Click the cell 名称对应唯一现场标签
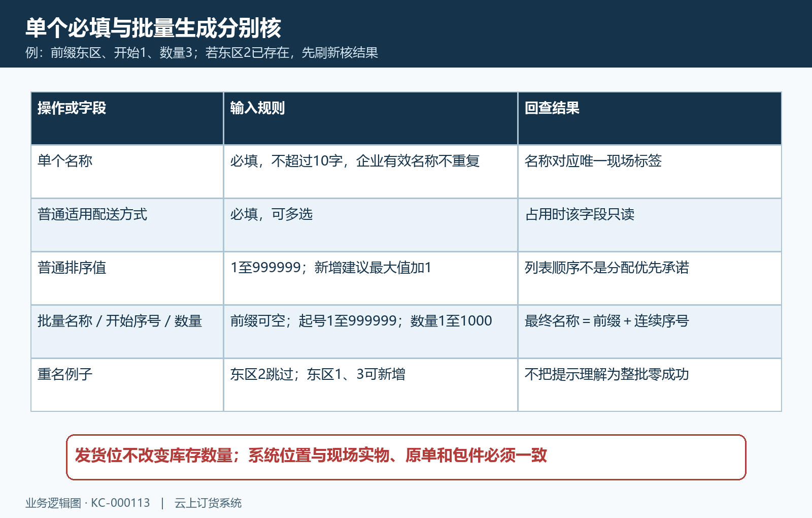The width and height of the screenshot is (812, 518). pyautogui.click(x=650, y=172)
